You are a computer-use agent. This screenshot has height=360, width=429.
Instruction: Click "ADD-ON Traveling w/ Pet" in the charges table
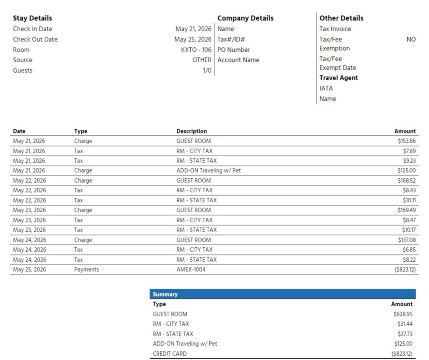[x=208, y=170]
